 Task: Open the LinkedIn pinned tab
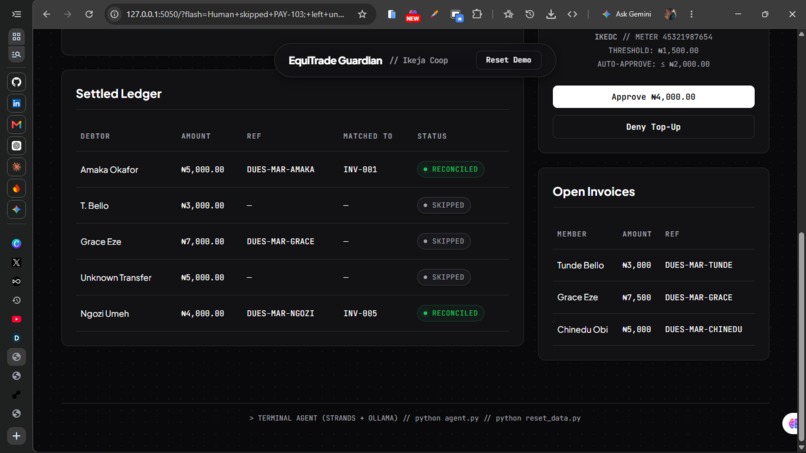click(x=16, y=103)
